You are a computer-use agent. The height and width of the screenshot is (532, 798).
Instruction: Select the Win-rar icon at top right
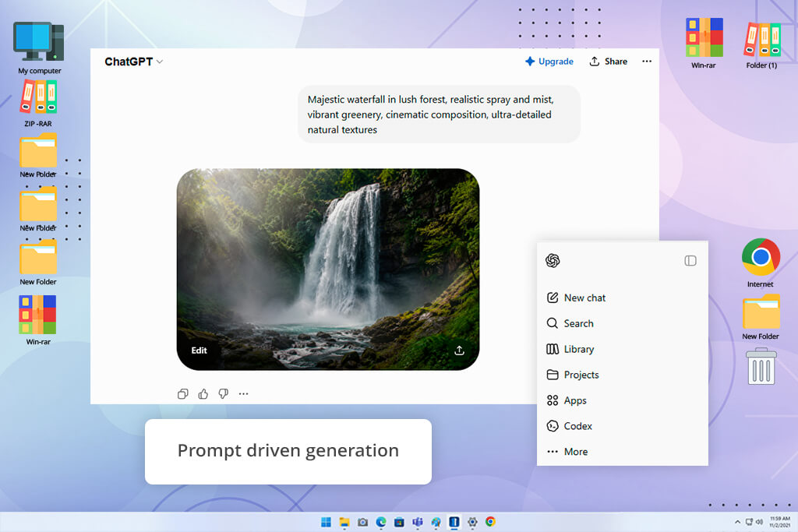tap(704, 44)
